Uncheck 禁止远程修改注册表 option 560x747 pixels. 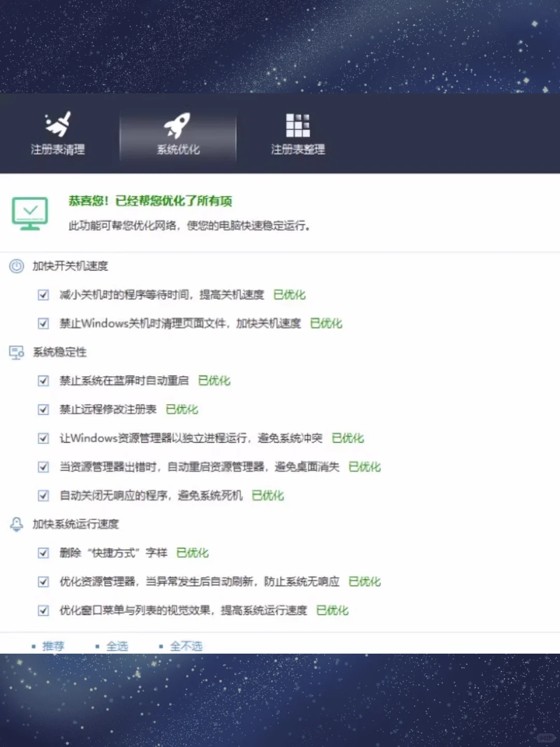click(44, 409)
